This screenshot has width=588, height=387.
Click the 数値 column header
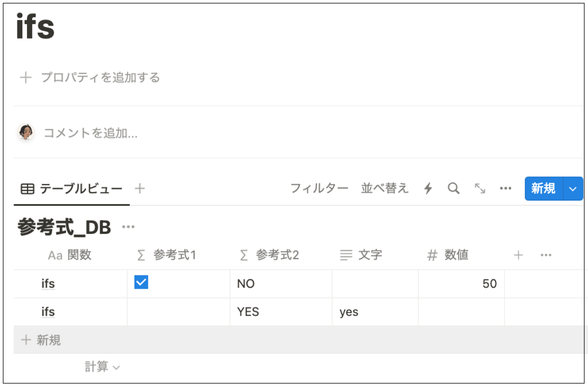pyautogui.click(x=456, y=255)
